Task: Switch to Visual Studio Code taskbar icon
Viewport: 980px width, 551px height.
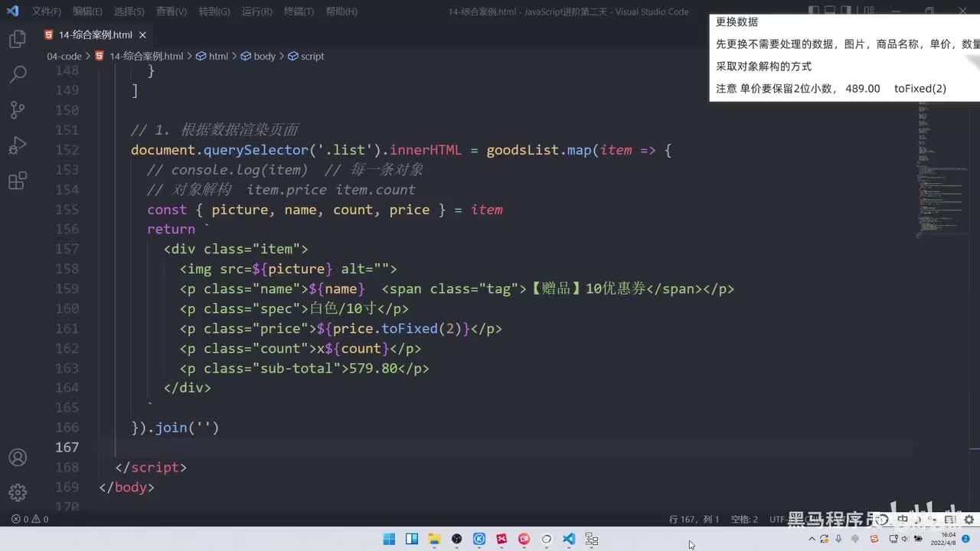Action: tap(569, 539)
